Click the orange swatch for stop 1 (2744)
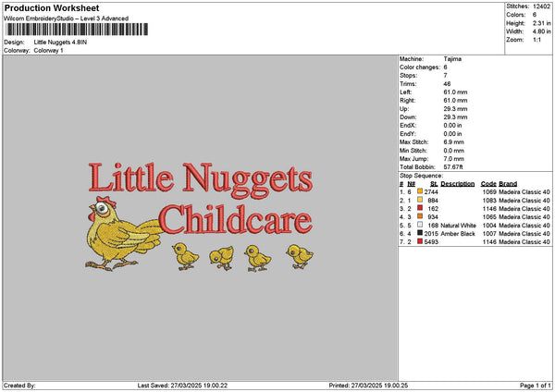Screen dimensions: 555x392 click(420, 191)
